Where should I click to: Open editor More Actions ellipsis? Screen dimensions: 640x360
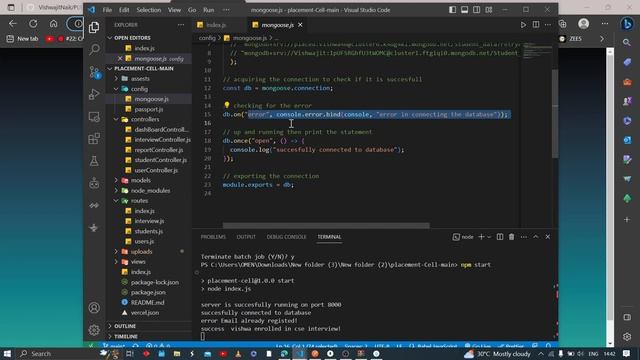point(548,25)
